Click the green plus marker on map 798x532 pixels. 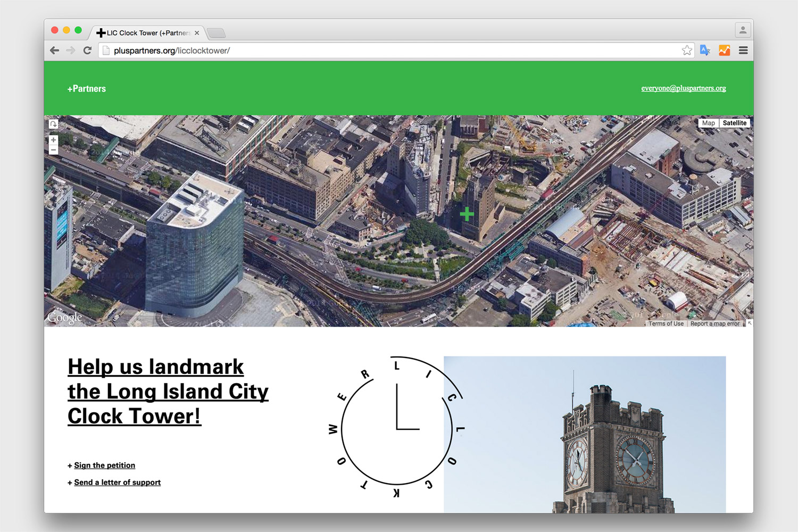(467, 214)
